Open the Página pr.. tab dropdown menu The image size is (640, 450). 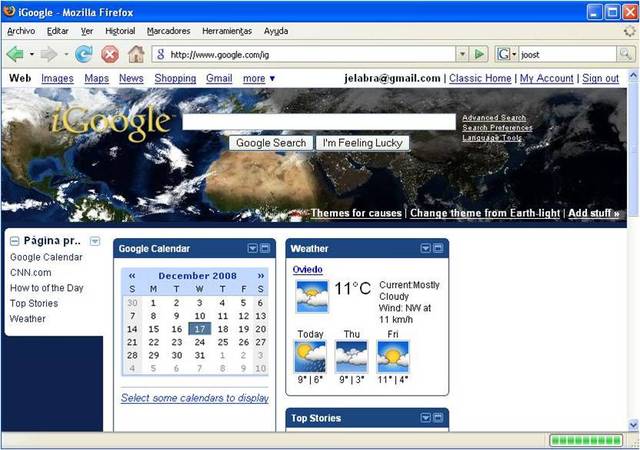point(95,241)
